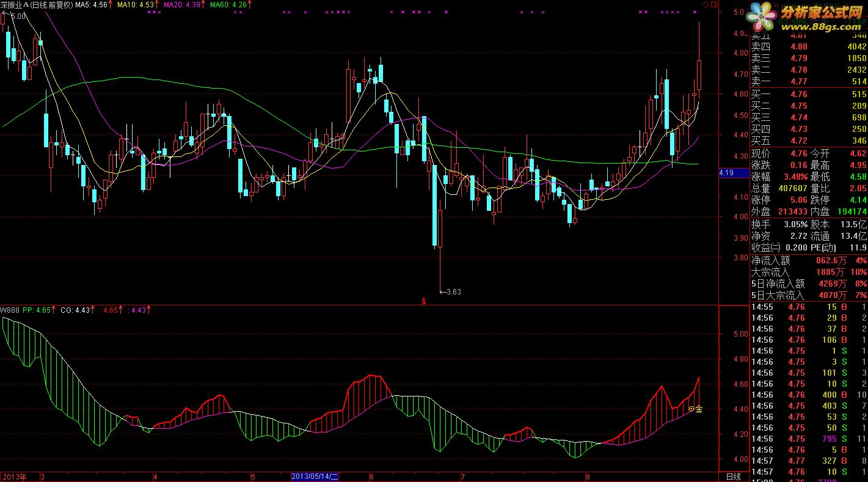Select the 卖四 4.80 ask row
Screen dimensions: 868x482
tap(809, 46)
